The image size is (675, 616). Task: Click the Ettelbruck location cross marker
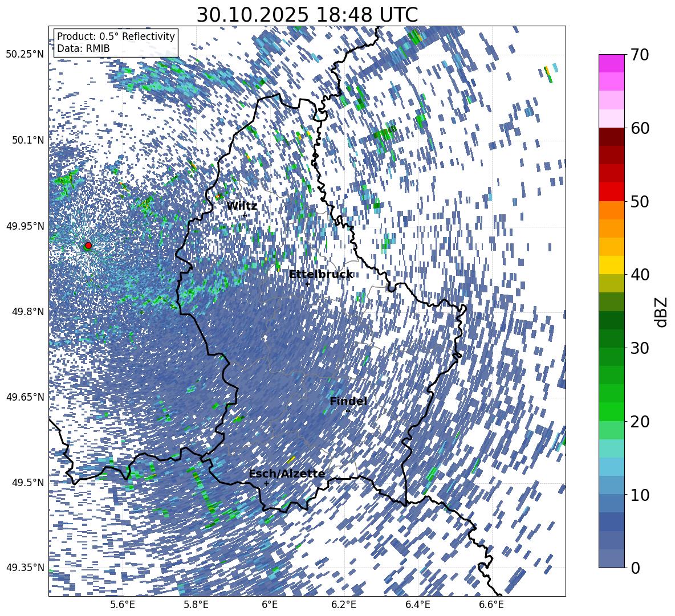(x=307, y=284)
